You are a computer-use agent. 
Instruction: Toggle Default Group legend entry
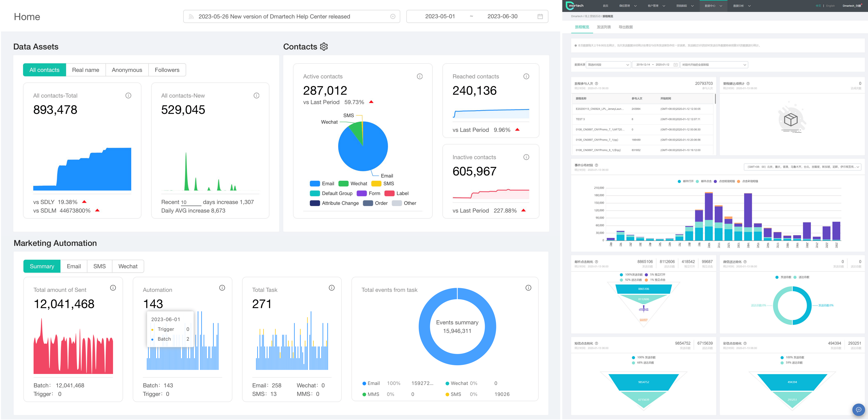click(x=331, y=193)
